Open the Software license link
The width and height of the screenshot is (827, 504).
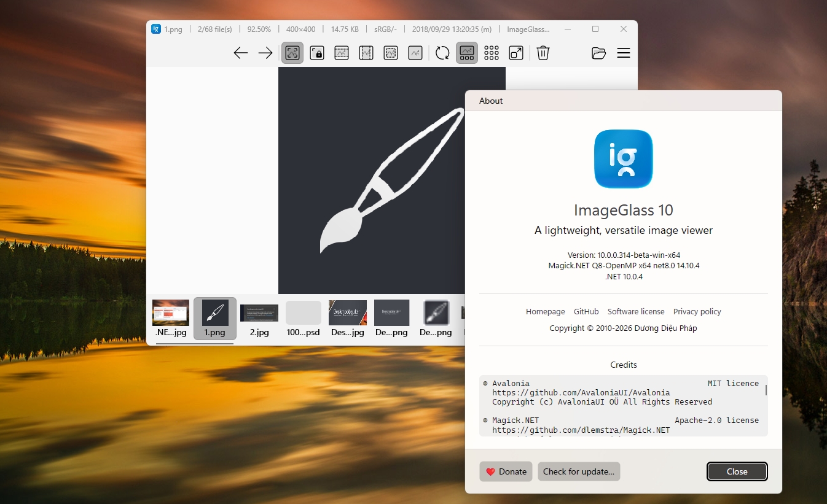pos(636,312)
